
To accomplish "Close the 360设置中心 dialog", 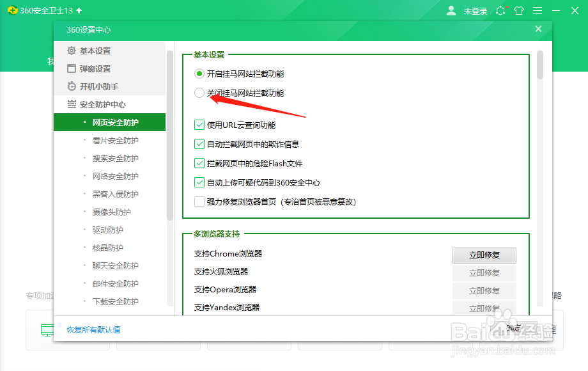I will 538,29.
